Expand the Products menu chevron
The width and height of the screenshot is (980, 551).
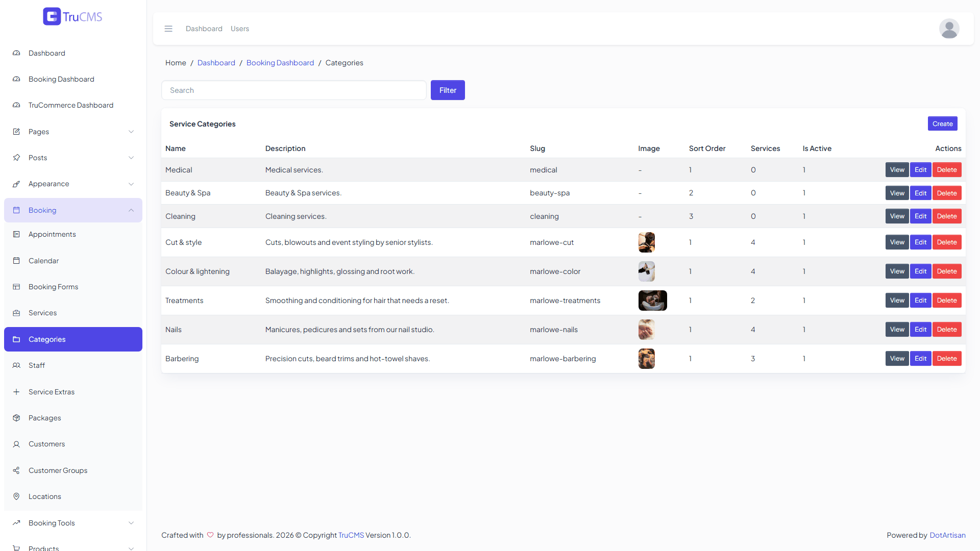point(131,548)
